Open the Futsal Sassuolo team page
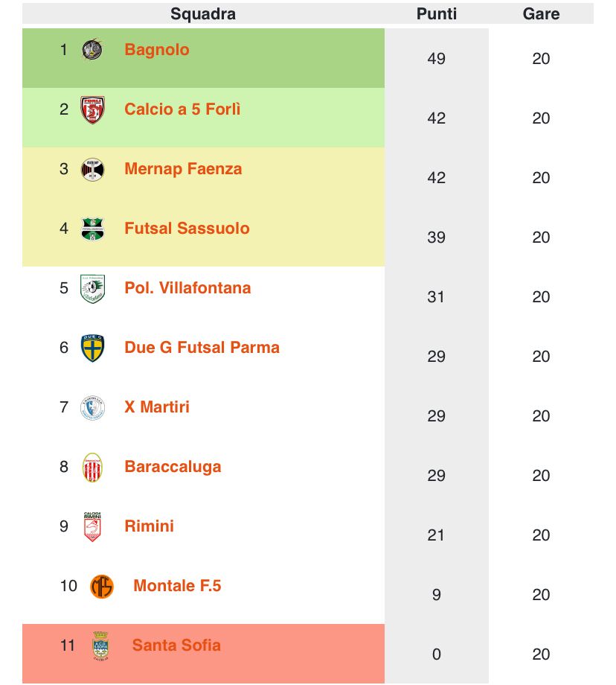This screenshot has width=616, height=685. click(x=187, y=229)
